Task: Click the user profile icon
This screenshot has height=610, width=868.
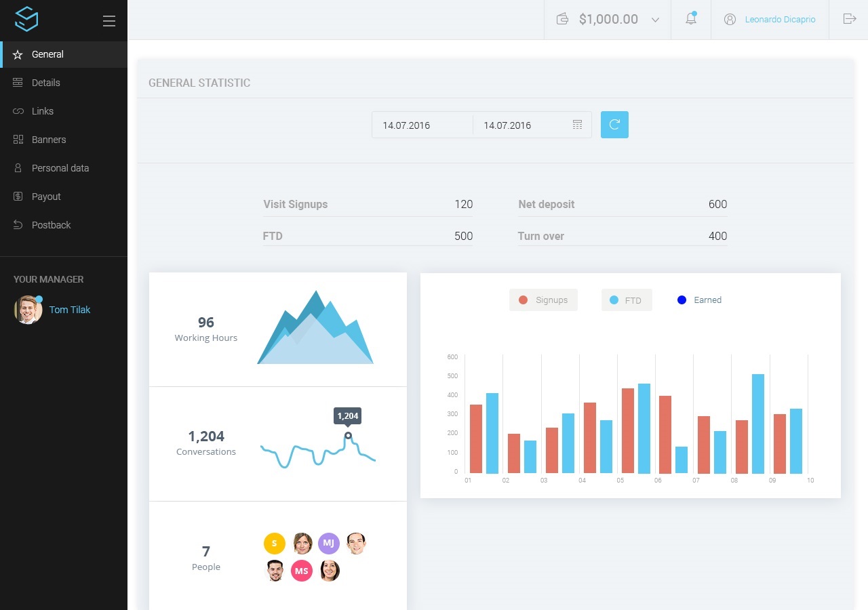Action: click(x=730, y=20)
